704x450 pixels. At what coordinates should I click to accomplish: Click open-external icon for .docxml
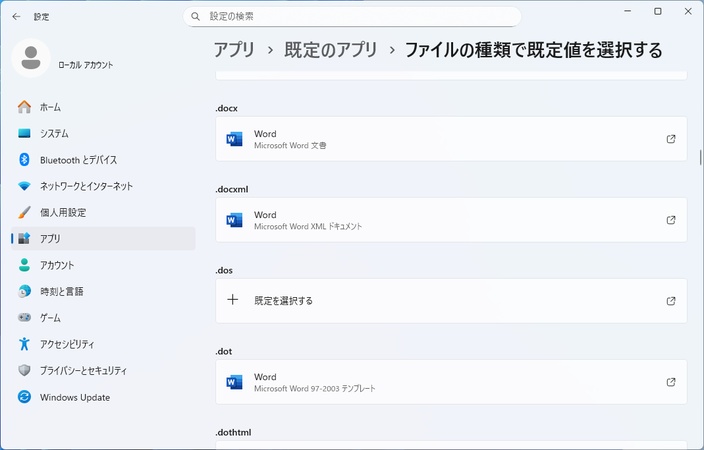coord(671,220)
